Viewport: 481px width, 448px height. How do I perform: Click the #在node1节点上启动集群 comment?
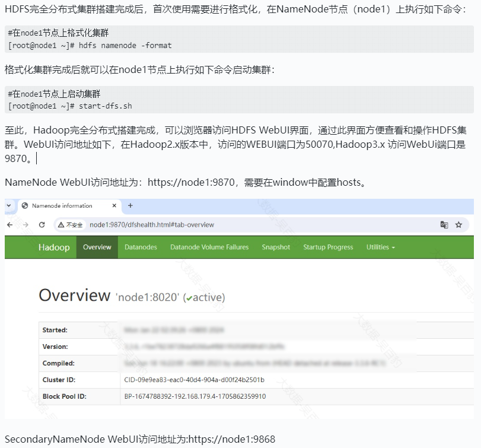(55, 93)
